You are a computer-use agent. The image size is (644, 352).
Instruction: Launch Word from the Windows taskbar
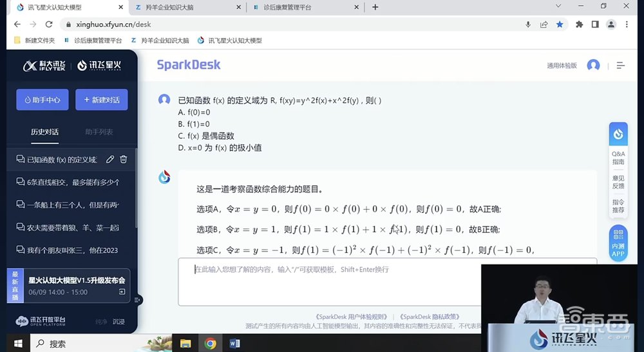pos(234,344)
